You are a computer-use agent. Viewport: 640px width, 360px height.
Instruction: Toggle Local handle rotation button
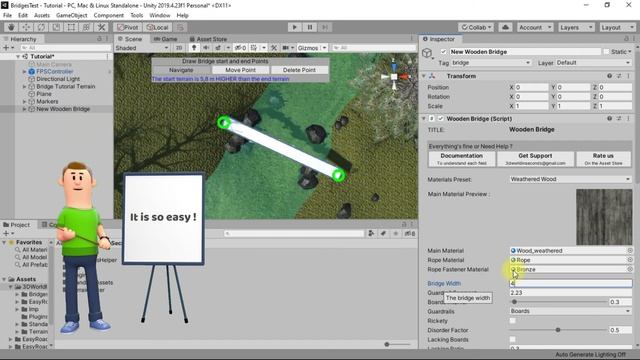157,27
